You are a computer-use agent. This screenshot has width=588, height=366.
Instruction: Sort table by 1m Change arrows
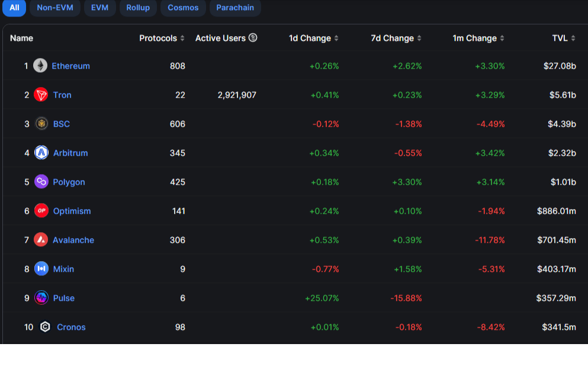pyautogui.click(x=502, y=38)
